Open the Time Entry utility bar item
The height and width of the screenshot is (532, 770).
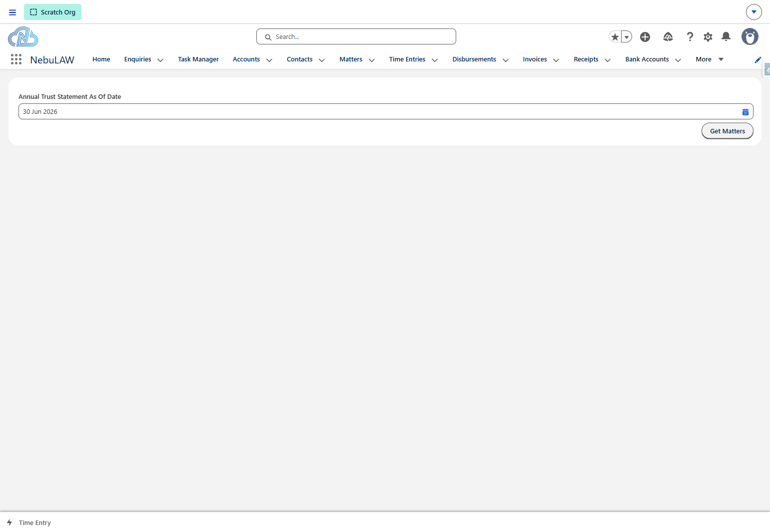29,523
